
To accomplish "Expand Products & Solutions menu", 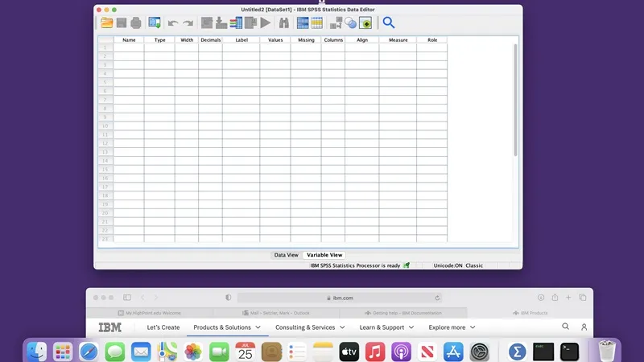I will click(x=227, y=327).
